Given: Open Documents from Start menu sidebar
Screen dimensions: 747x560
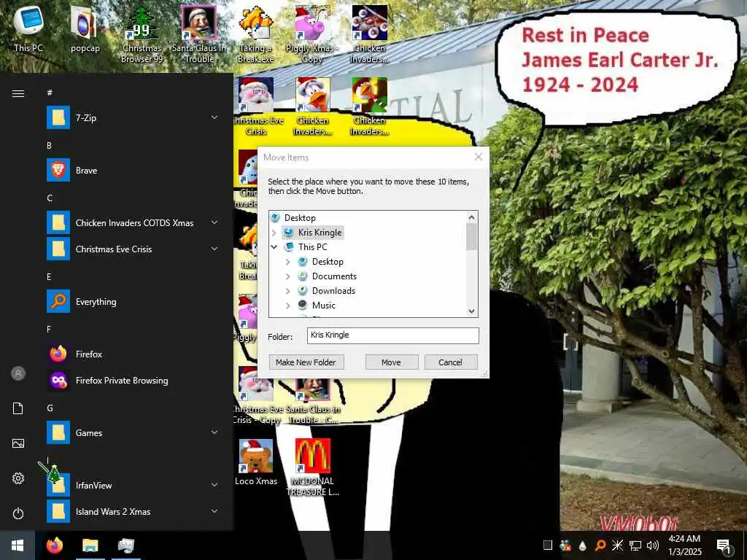Looking at the screenshot, I should (18, 408).
